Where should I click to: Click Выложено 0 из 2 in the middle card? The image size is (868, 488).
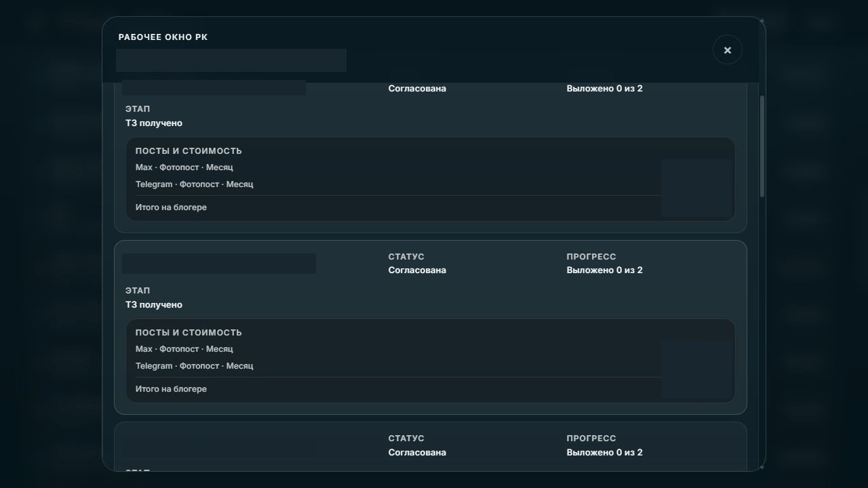click(x=604, y=270)
